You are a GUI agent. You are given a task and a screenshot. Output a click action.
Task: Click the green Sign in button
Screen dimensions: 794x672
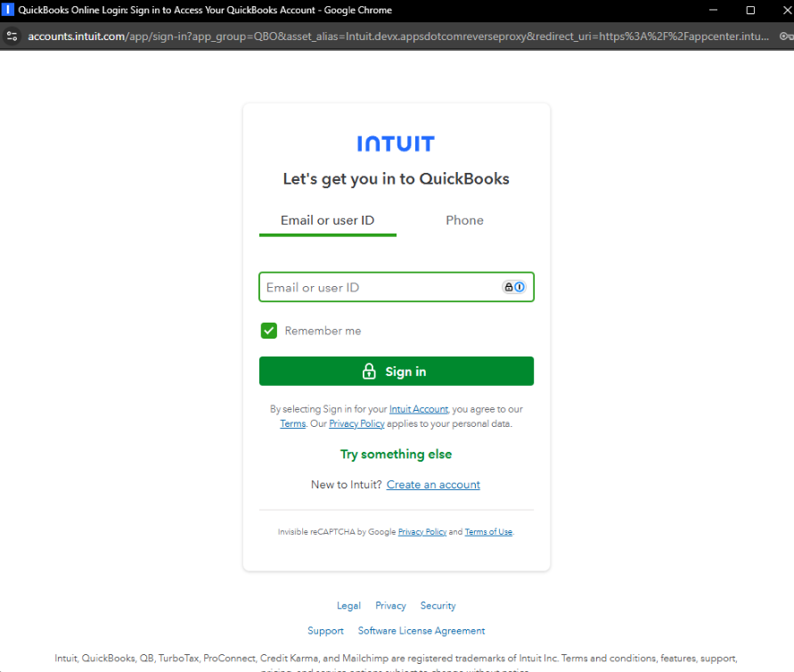pyautogui.click(x=397, y=371)
